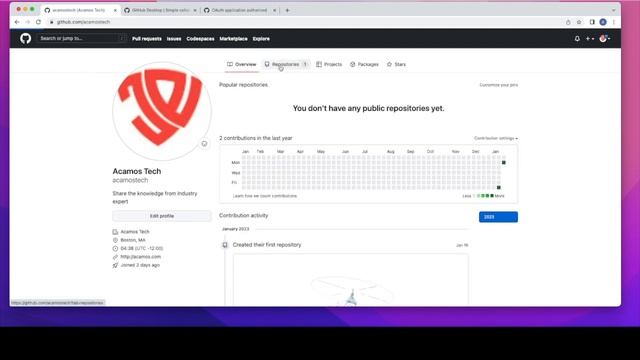Select the Repositories profile tab

[x=286, y=64]
